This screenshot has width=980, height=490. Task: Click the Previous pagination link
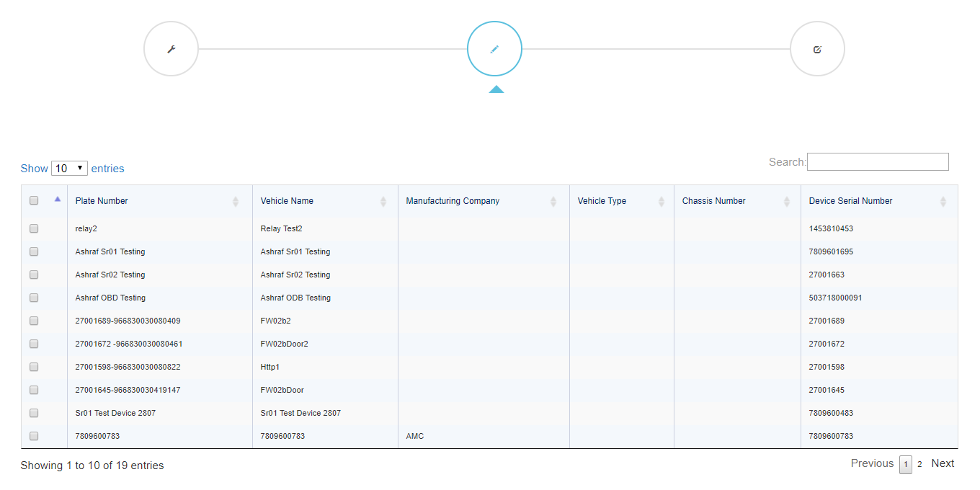[x=872, y=463]
